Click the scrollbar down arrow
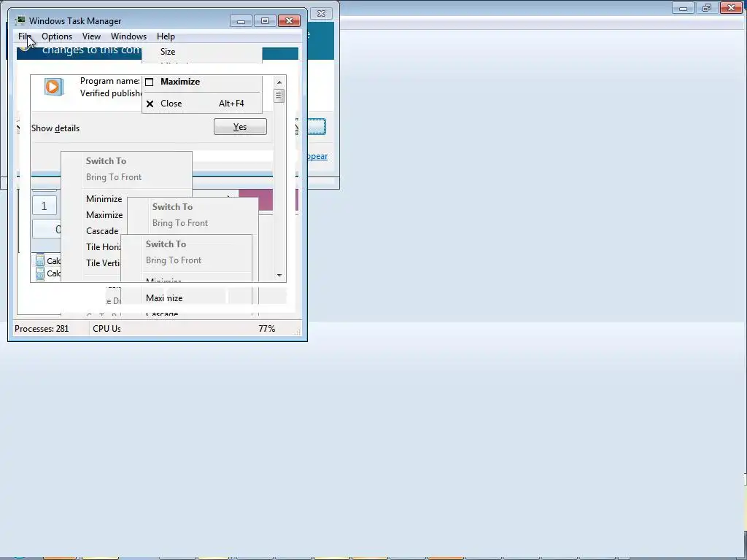The height and width of the screenshot is (560, 747). [x=279, y=275]
